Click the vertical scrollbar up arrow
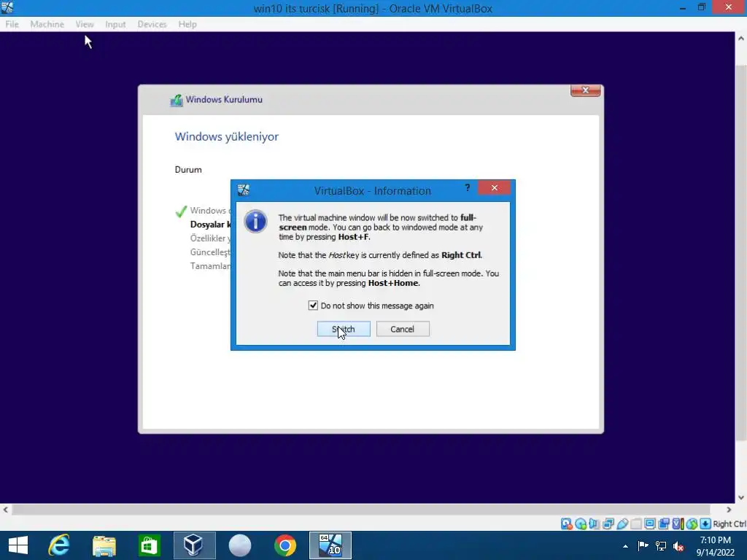The width and height of the screenshot is (747, 560). 741,38
